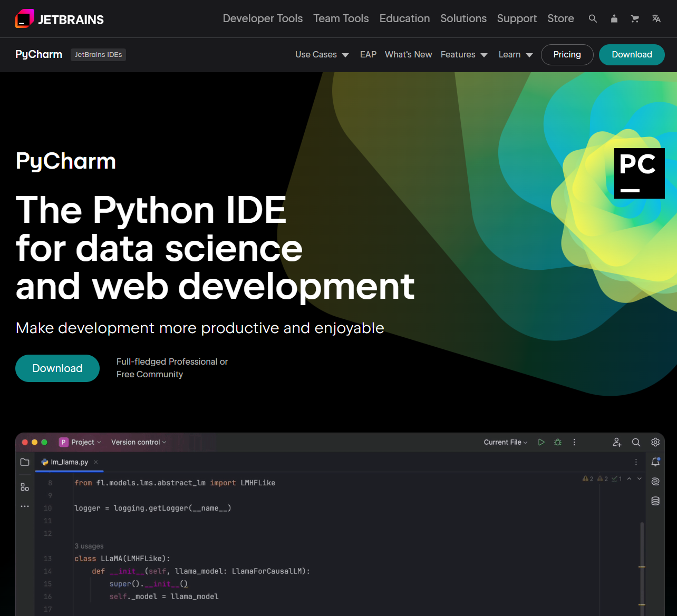Click the Download button in the navigation bar
The height and width of the screenshot is (616, 677).
pos(632,55)
